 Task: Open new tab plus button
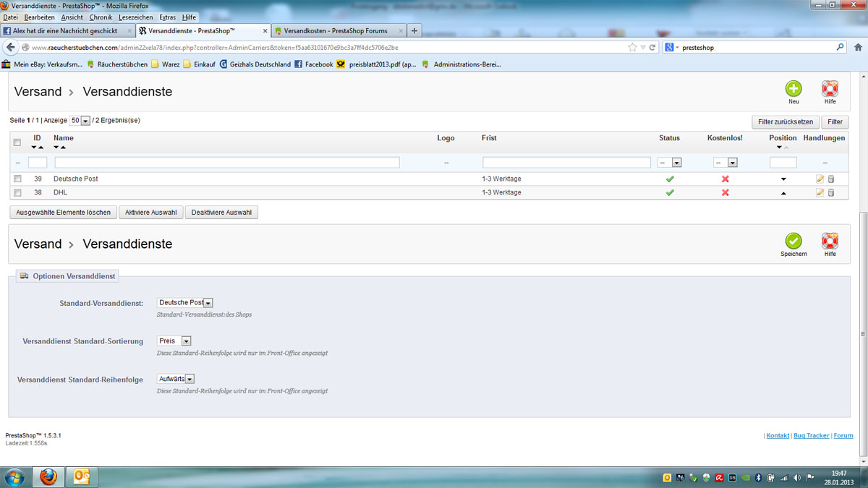[x=414, y=31]
